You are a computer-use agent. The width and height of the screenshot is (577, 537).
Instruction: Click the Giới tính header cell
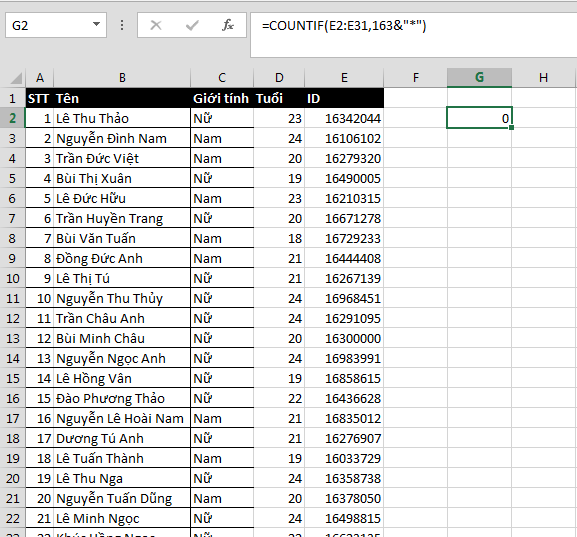(x=222, y=98)
